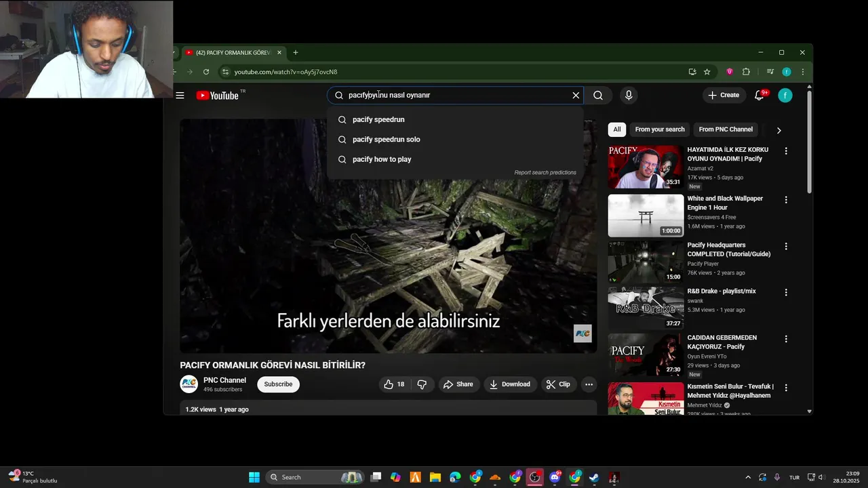Open options for HAYATIMDA İLK KEZ video
The height and width of the screenshot is (488, 868).
[x=786, y=151]
